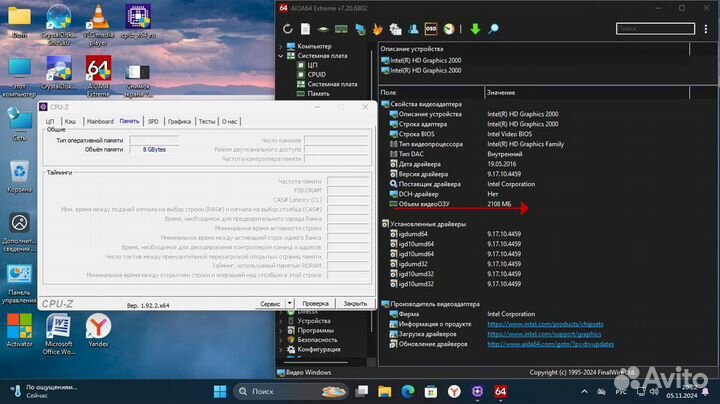Select the Графика tab in CPU-Z
Viewport: 720px width, 404px height.
pos(179,121)
